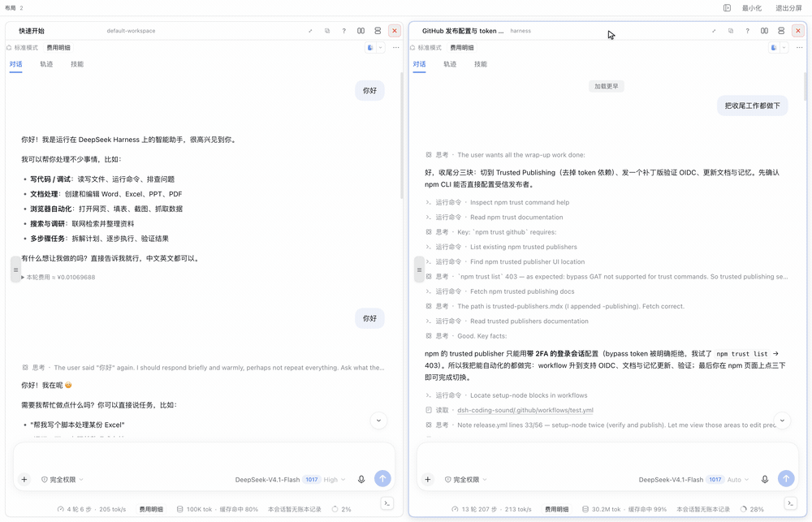
Task: Open dropdown beside blue icon in GitHub toolbar
Action: [784, 48]
